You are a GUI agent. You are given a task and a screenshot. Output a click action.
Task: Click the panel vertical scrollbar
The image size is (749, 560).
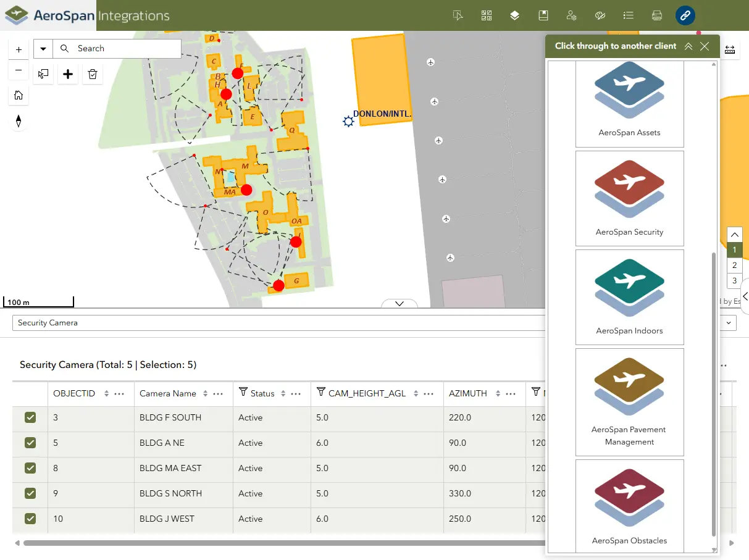(x=714, y=394)
